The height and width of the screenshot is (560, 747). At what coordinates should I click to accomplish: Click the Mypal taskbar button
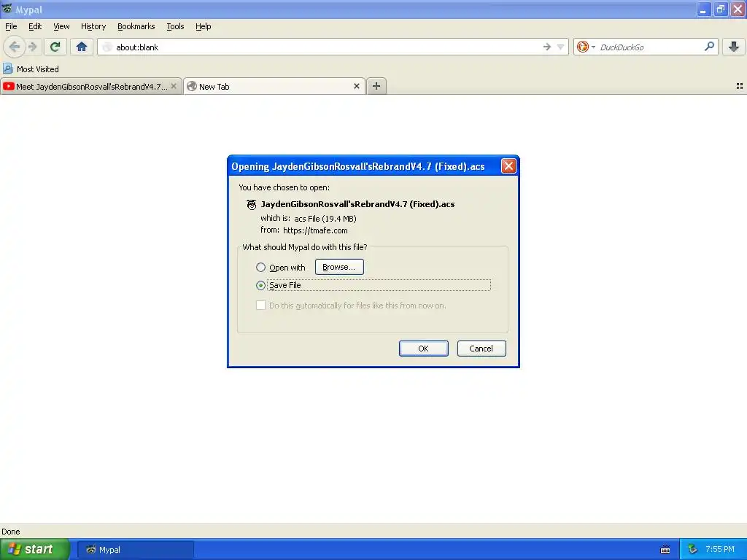tap(136, 550)
